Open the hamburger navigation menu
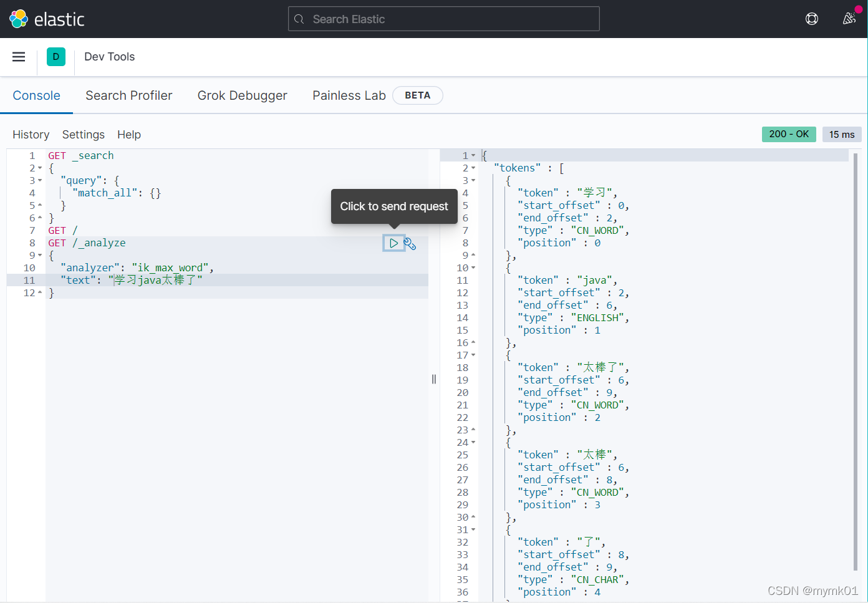The width and height of the screenshot is (868, 603). [19, 57]
